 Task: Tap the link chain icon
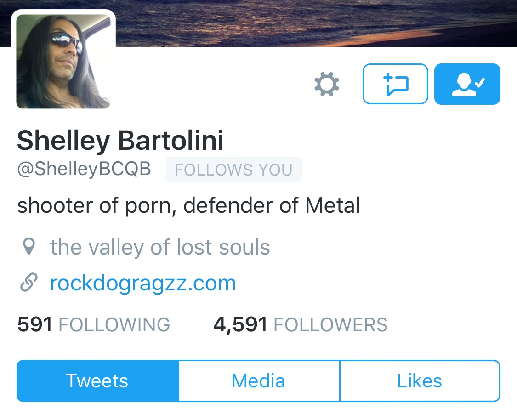point(28,283)
